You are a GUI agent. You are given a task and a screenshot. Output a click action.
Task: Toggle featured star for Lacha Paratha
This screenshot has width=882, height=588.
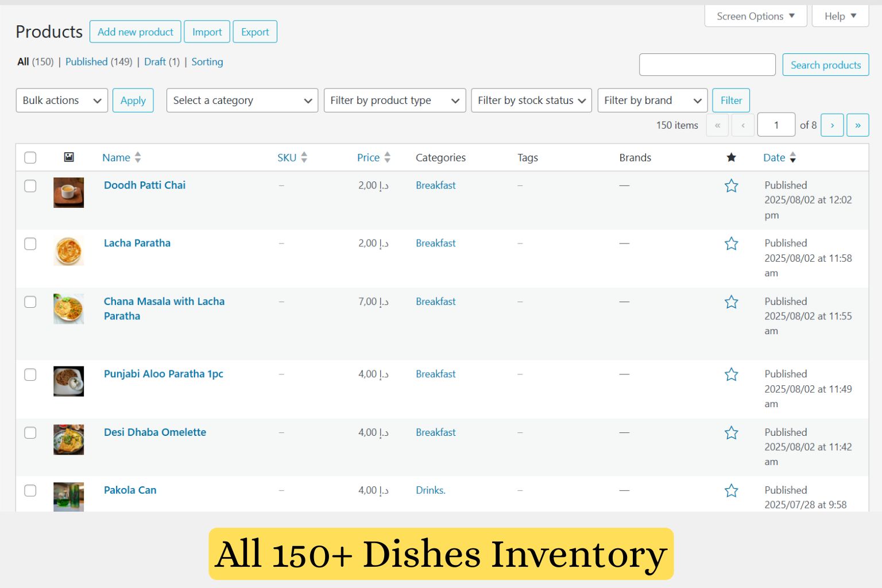[x=731, y=244]
